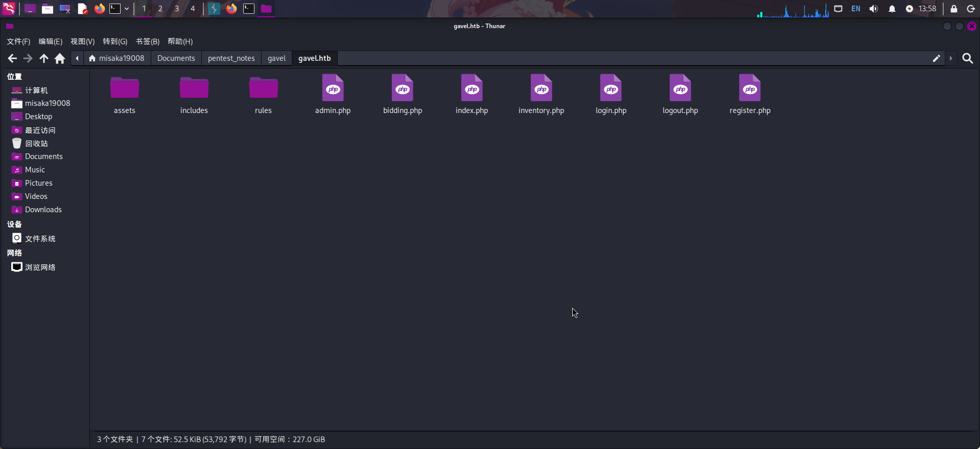Go back to the previous folder
Image resolution: width=980 pixels, height=449 pixels.
click(x=12, y=58)
